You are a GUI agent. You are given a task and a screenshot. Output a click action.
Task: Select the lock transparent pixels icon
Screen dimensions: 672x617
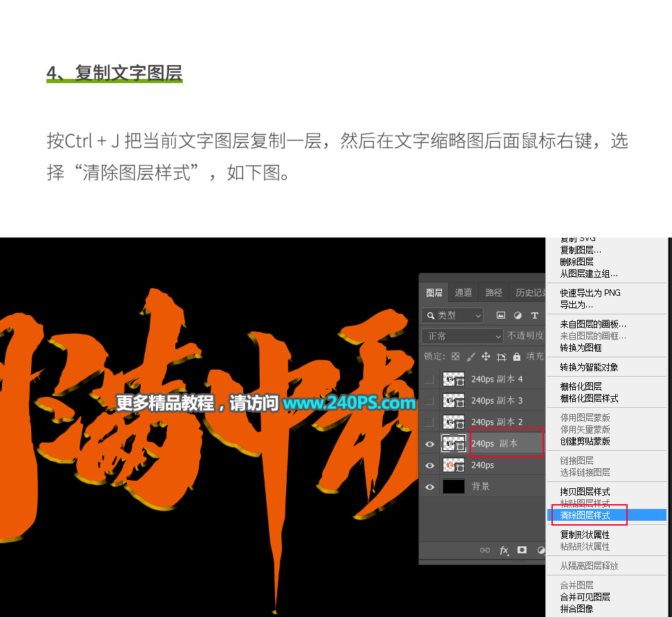coord(456,357)
